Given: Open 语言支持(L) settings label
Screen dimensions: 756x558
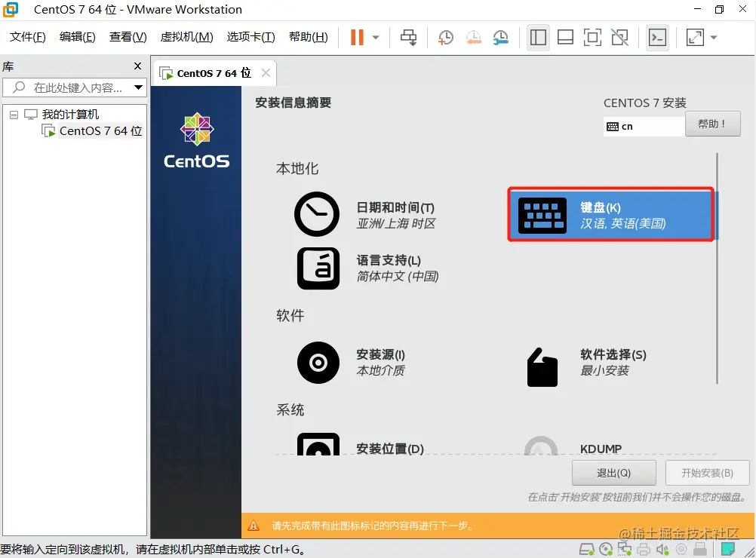Looking at the screenshot, I should coord(389,260).
